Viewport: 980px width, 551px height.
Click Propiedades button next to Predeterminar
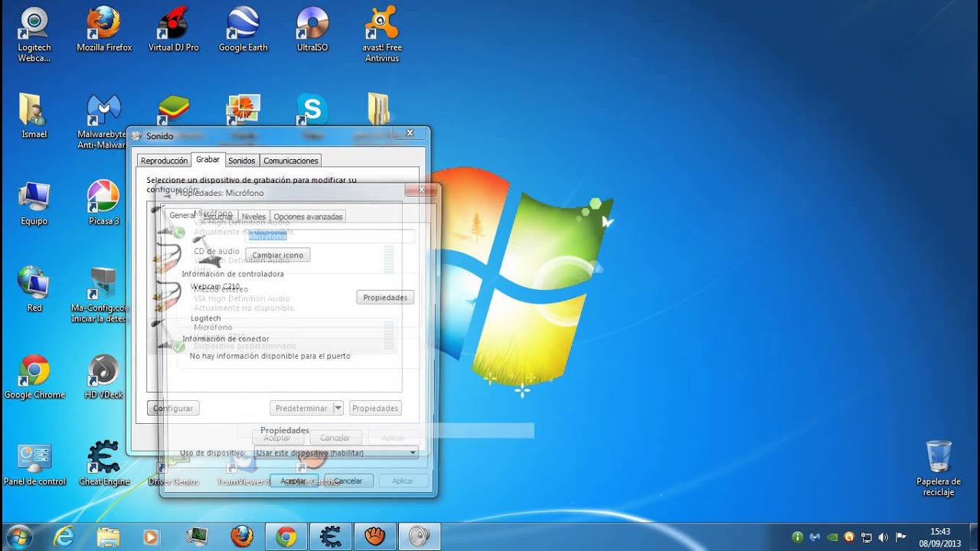(375, 408)
